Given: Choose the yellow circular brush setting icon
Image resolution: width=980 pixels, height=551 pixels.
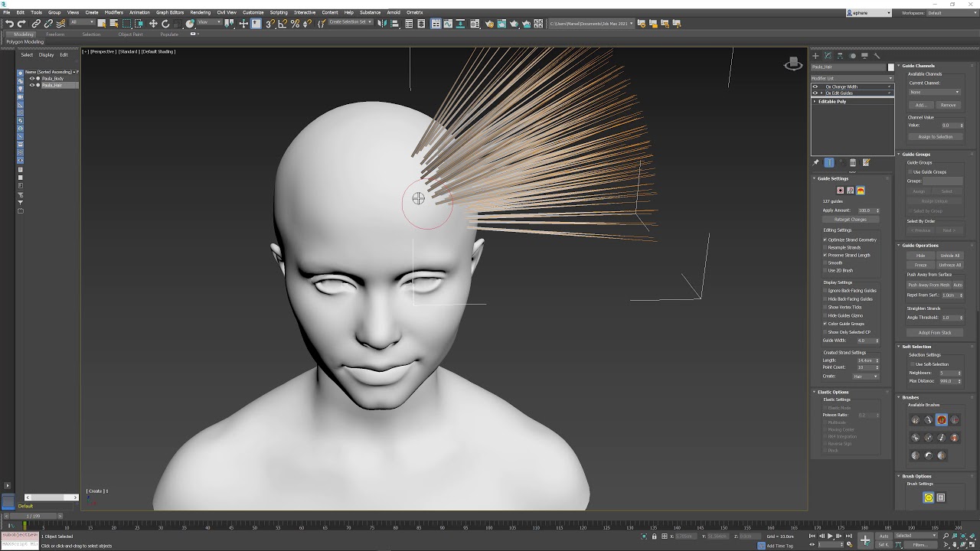Looking at the screenshot, I should (x=929, y=497).
